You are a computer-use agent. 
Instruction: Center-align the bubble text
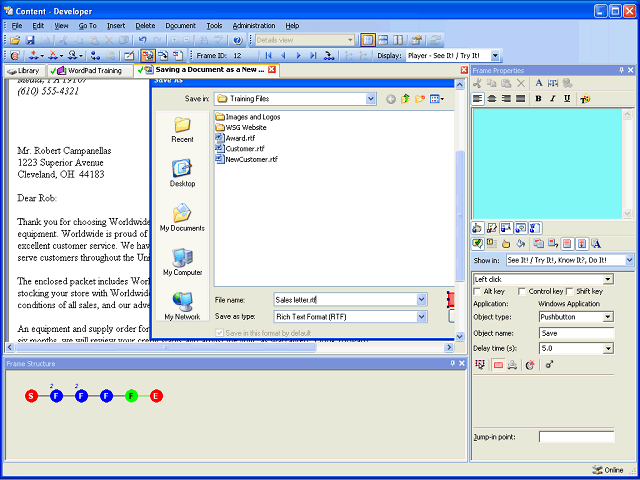pos(492,99)
